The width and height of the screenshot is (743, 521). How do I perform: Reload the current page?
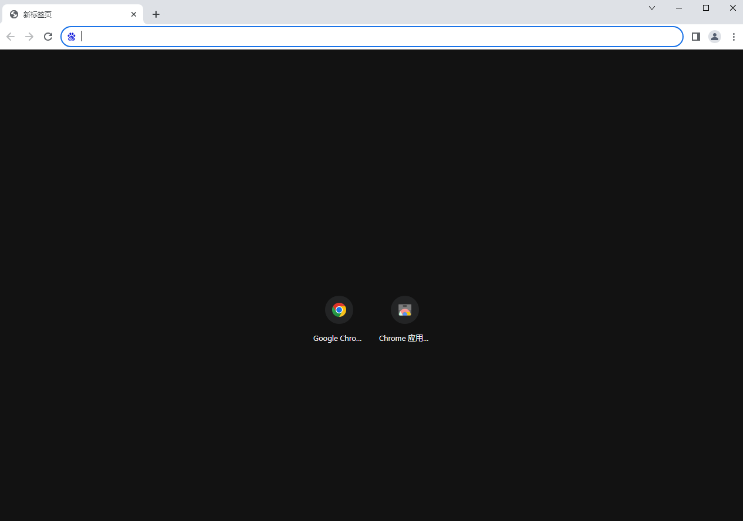point(48,37)
